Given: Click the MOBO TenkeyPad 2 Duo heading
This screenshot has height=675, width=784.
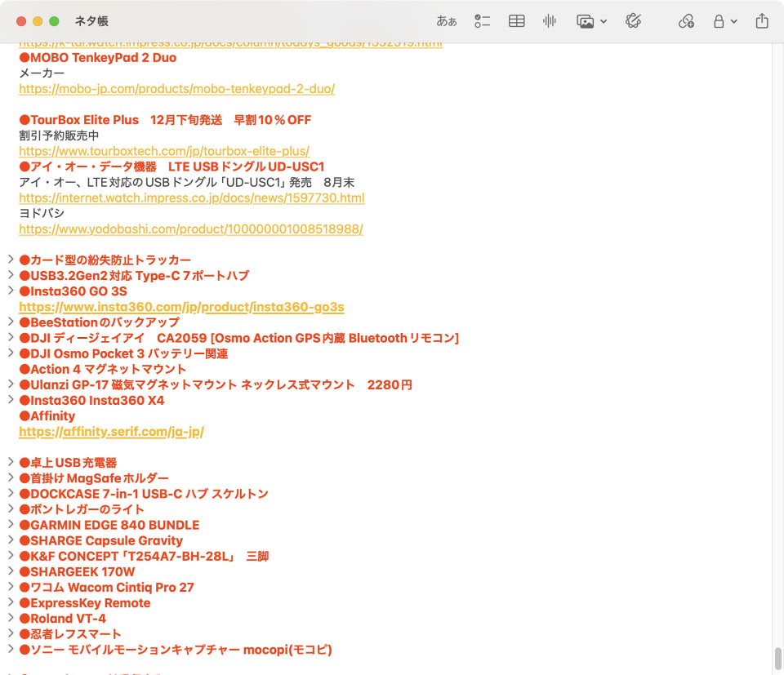Looking at the screenshot, I should pyautogui.click(x=97, y=57).
